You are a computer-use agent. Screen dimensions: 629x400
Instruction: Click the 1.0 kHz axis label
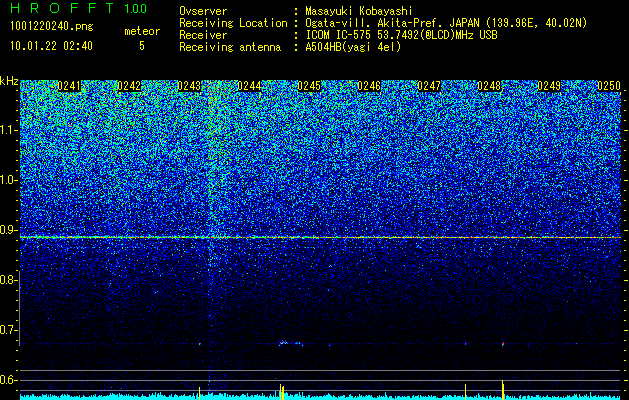tap(9, 180)
